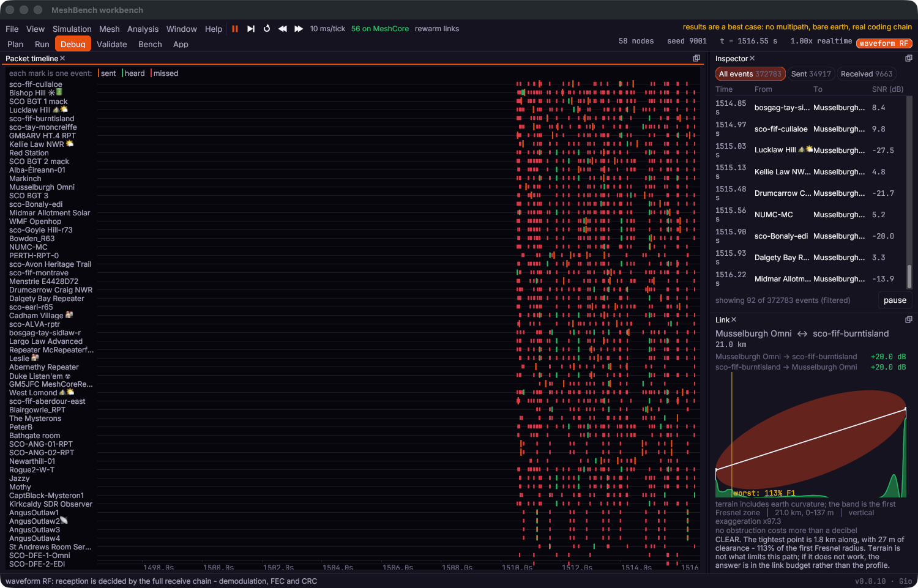Screen dimensions: 918x588
Task: Select the NUMC-MC event at 1515.56
Action: (810, 215)
